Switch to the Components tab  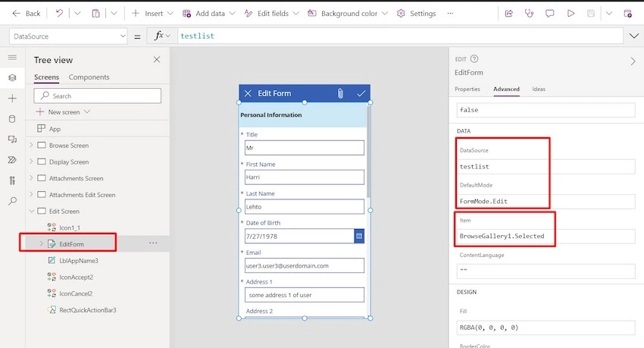click(x=89, y=77)
